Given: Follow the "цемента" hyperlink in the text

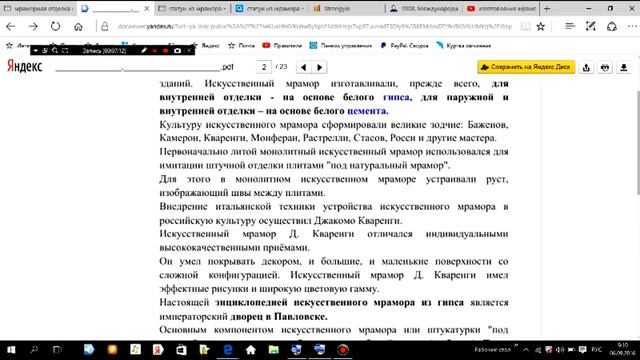Looking at the screenshot, I should click(x=367, y=111).
